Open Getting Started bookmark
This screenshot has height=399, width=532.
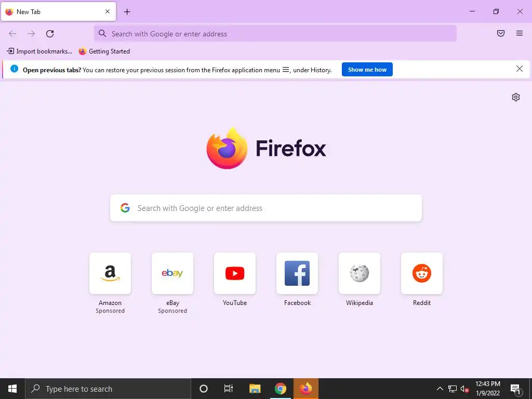click(x=104, y=51)
